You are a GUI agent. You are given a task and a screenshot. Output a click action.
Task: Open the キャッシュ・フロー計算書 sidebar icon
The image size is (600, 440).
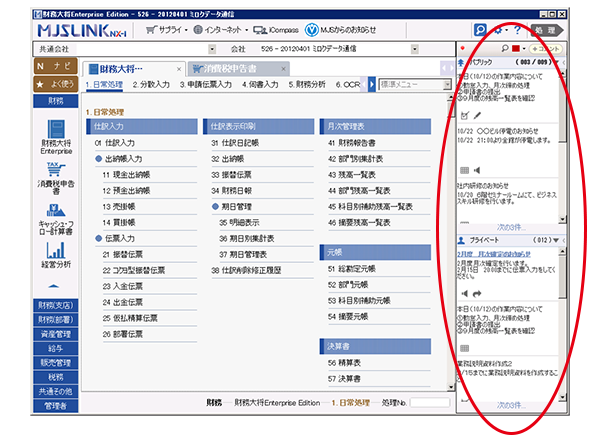[x=56, y=219]
